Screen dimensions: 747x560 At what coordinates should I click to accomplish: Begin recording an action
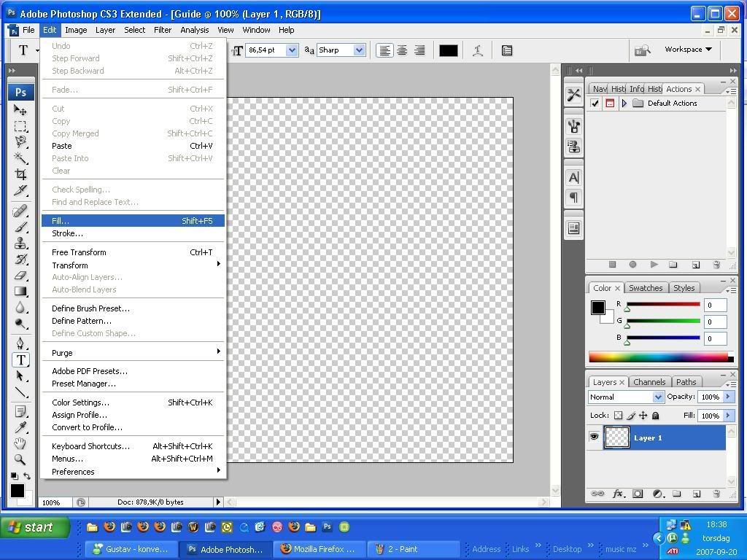(632, 265)
